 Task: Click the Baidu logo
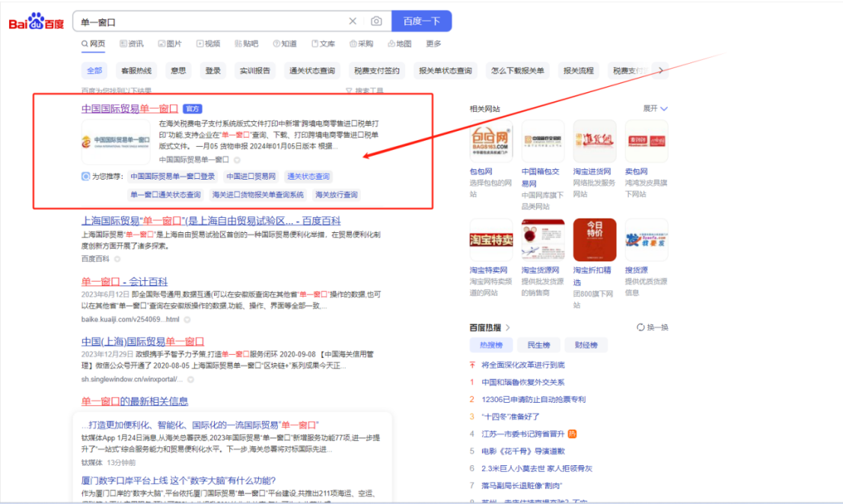36,23
